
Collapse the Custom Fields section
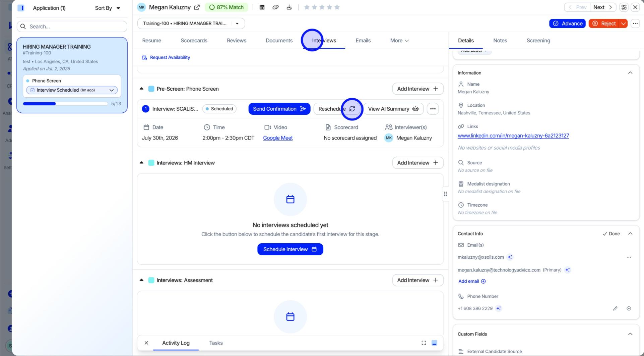630,334
